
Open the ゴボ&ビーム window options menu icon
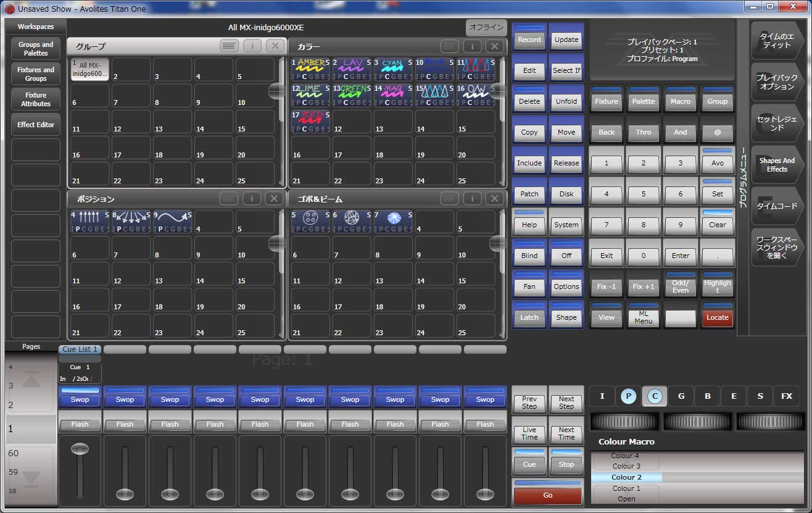click(450, 199)
